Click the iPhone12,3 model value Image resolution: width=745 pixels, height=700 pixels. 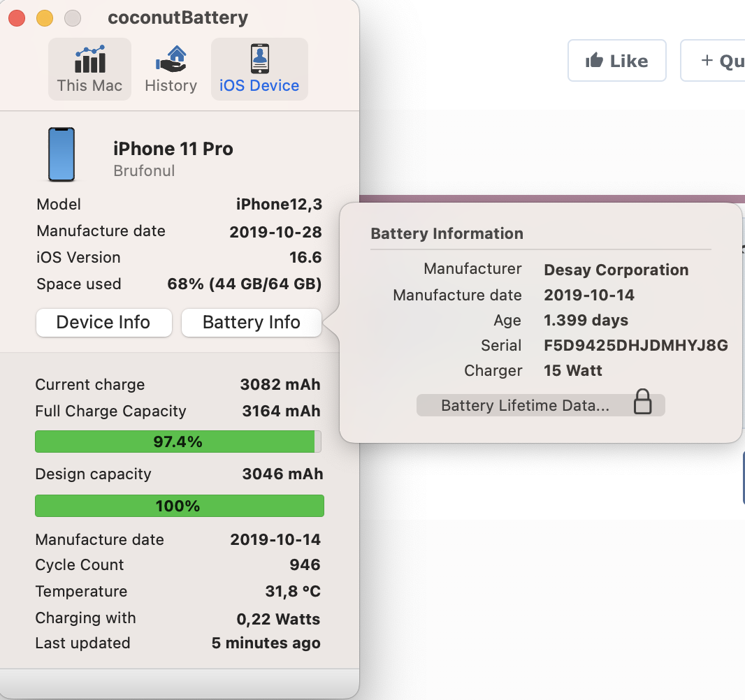coord(280,204)
